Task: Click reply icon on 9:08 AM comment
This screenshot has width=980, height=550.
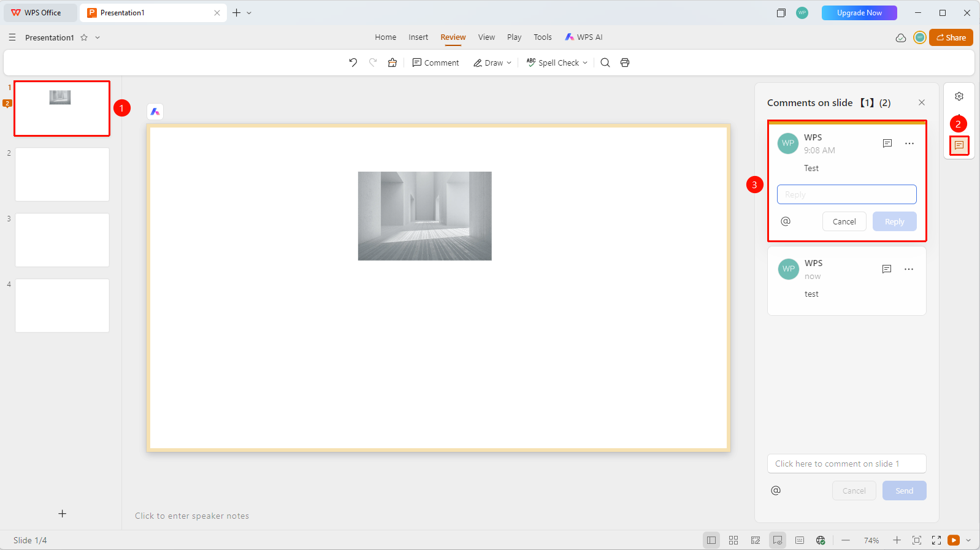Action: coord(887,143)
